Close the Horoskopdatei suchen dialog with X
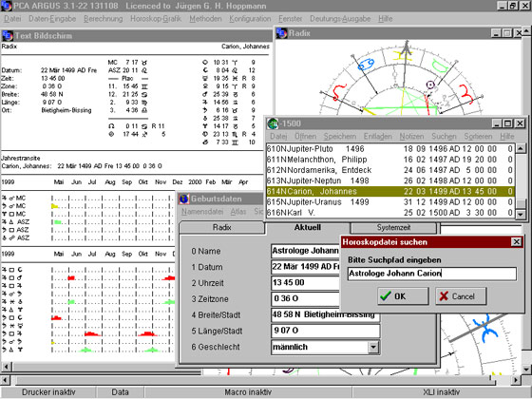532x399 pixels. (516, 242)
